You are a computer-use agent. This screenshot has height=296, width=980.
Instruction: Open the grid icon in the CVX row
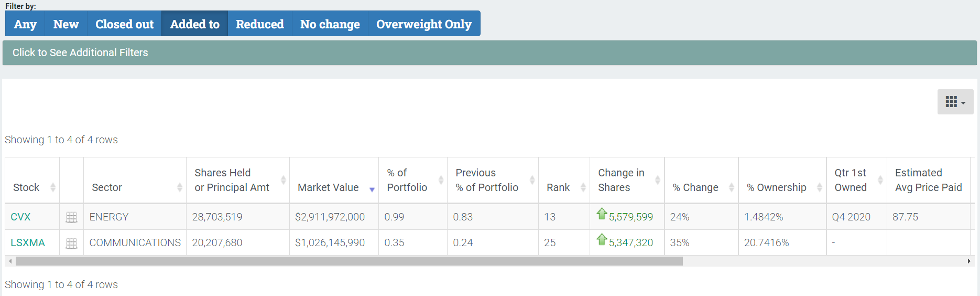[71, 217]
